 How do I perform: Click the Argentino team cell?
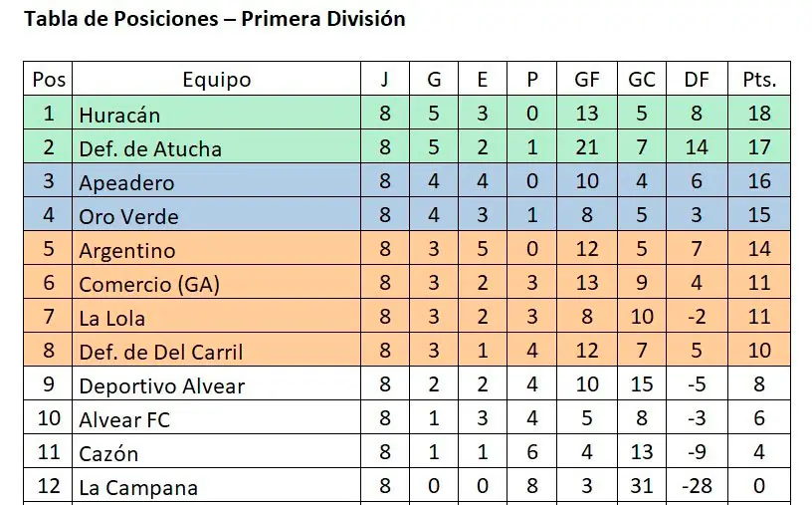point(127,250)
